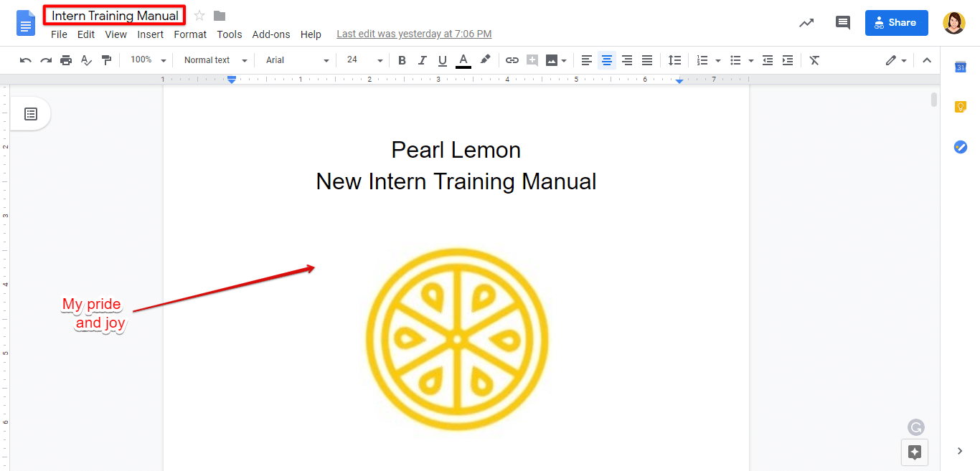Toggle italic formatting

pyautogui.click(x=423, y=60)
